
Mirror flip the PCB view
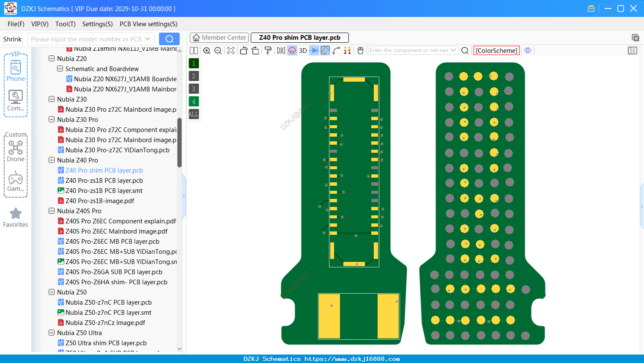tap(281, 50)
